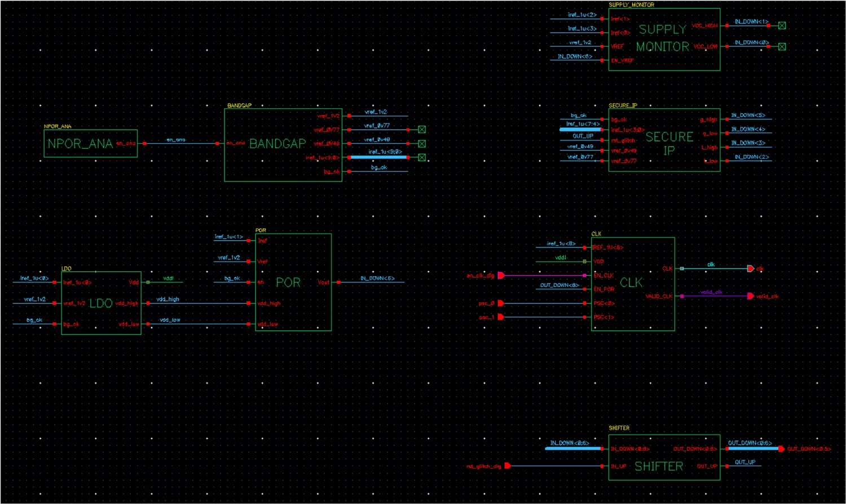This screenshot has height=504, width=846.
Task: Click the IN_DOWN<5> label at SECURE IP output
Action: coord(748,115)
